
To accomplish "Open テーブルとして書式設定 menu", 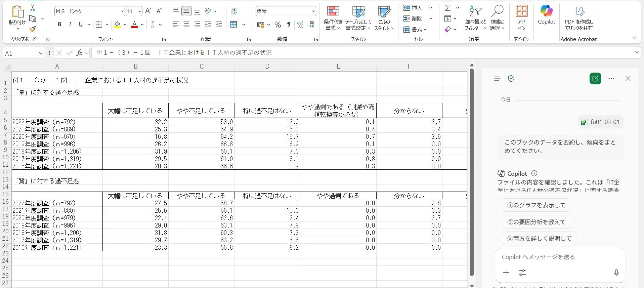I will click(x=358, y=18).
